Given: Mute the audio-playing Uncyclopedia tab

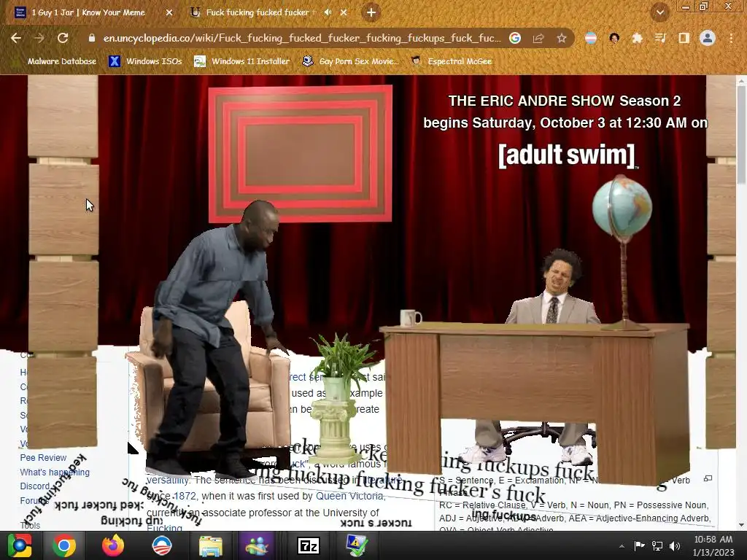Looking at the screenshot, I should [x=328, y=12].
